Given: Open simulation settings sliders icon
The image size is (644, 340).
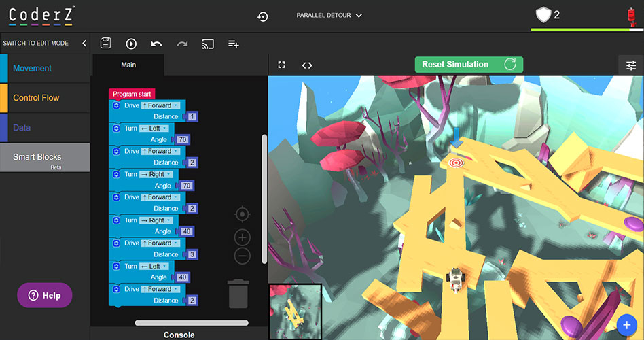Looking at the screenshot, I should [631, 65].
